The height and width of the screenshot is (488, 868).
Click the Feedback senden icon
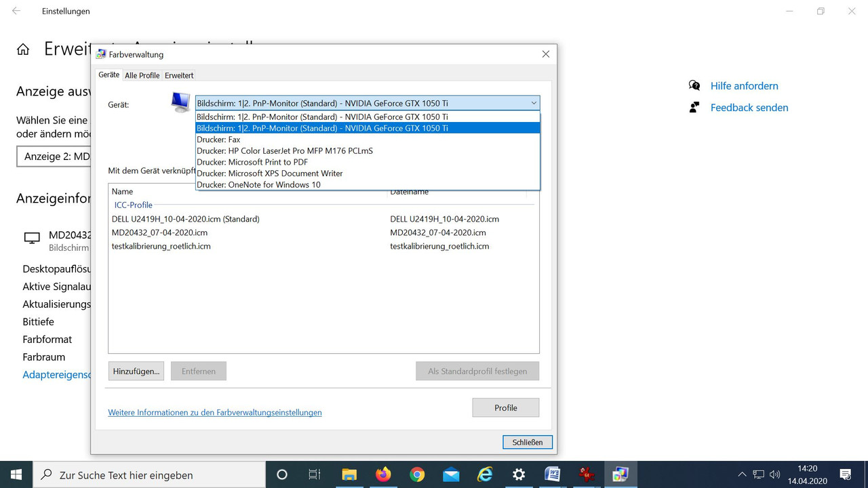coord(694,107)
